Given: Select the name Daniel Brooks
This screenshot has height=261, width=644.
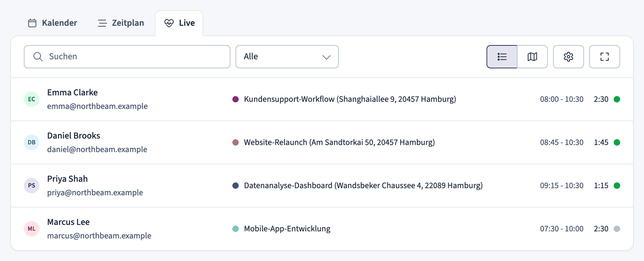Looking at the screenshot, I should pyautogui.click(x=74, y=136).
